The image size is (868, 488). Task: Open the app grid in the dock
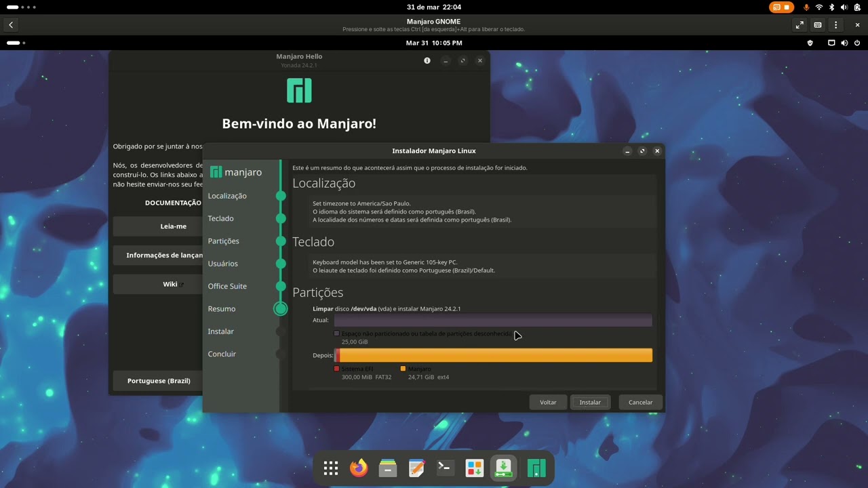331,468
